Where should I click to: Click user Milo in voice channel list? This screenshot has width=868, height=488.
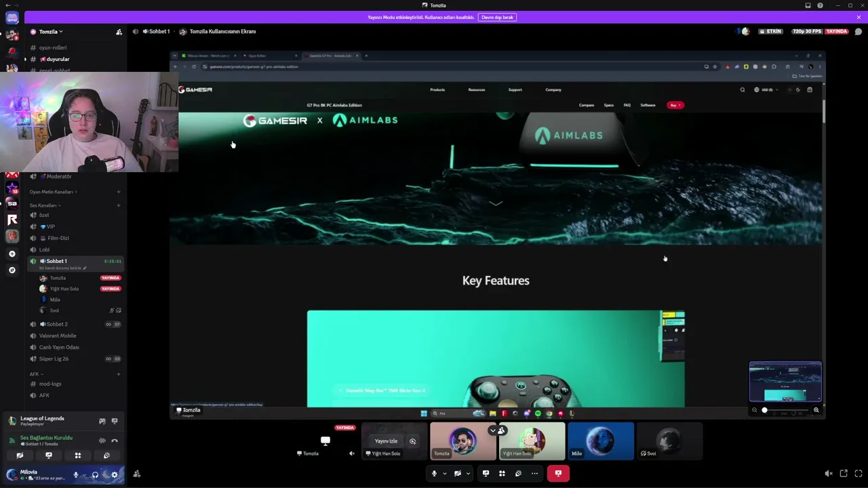coord(80,300)
